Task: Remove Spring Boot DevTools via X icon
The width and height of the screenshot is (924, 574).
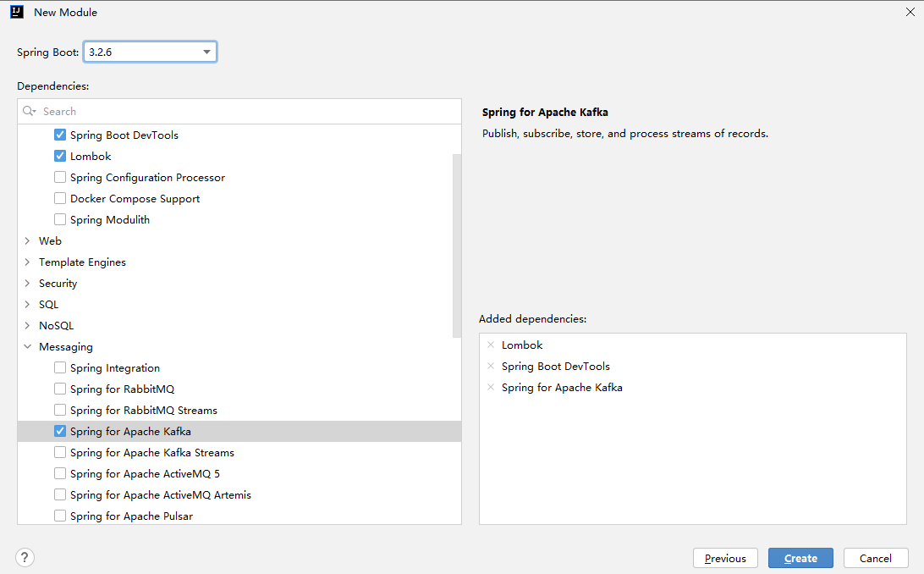Action: (x=491, y=367)
